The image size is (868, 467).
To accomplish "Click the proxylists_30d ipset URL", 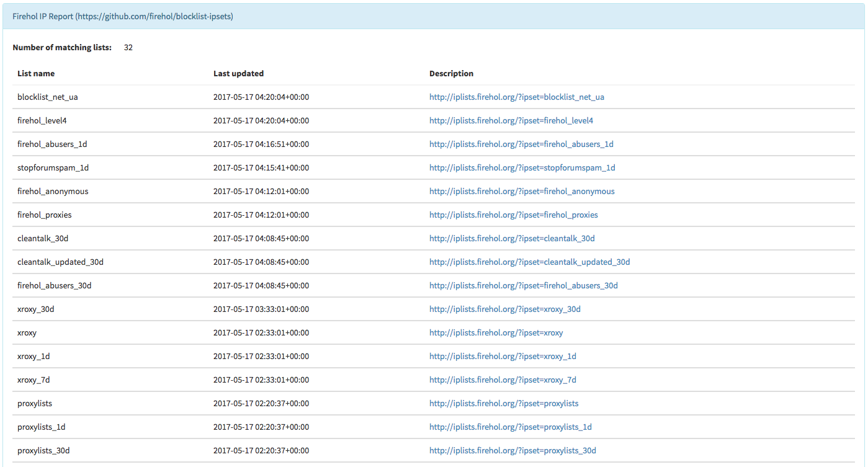I will (x=512, y=450).
